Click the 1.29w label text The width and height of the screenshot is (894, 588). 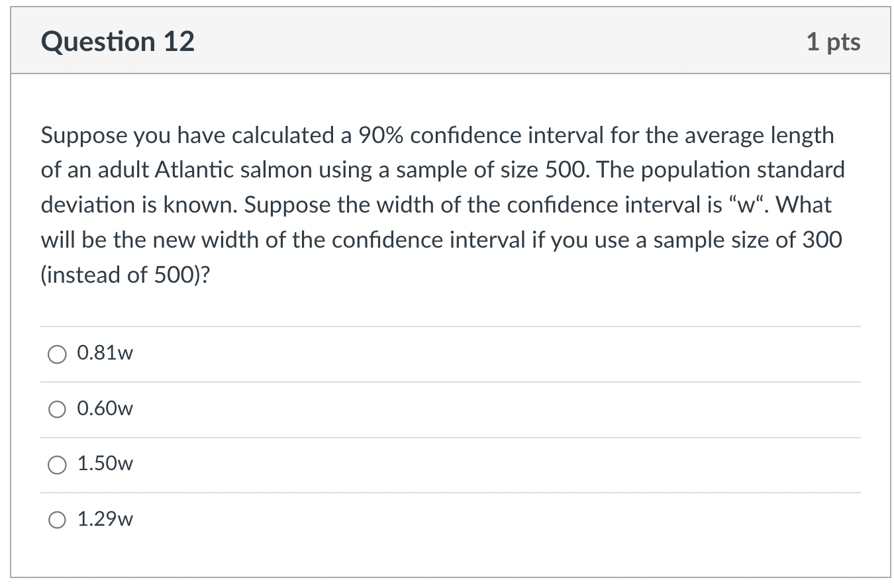103,519
